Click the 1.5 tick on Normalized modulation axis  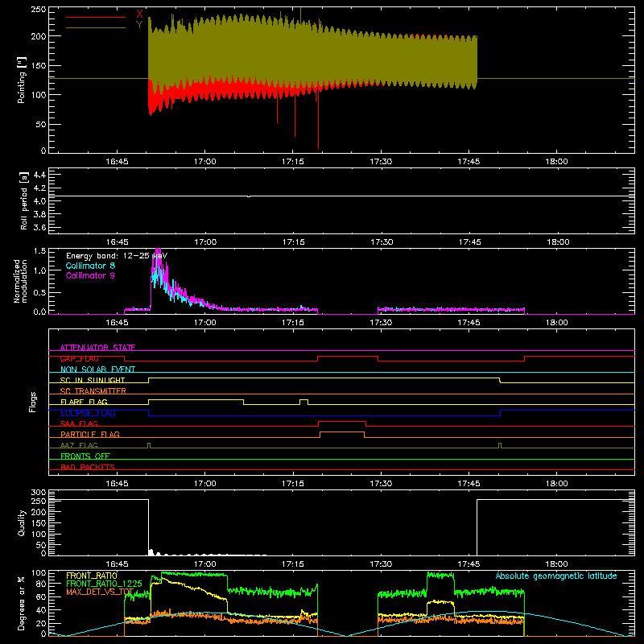click(39, 251)
